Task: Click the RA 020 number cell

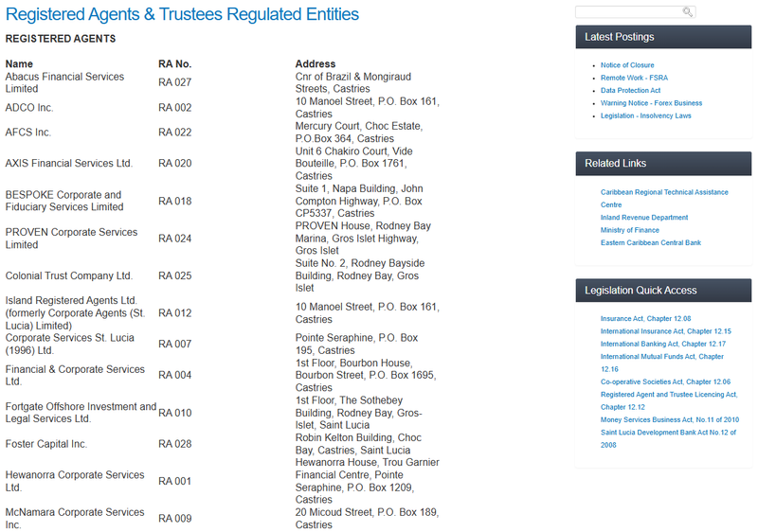Action: [x=174, y=163]
